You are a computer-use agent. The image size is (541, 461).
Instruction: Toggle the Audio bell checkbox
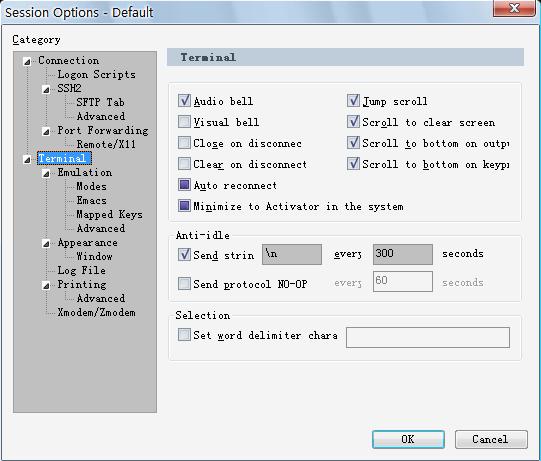pyautogui.click(x=184, y=101)
